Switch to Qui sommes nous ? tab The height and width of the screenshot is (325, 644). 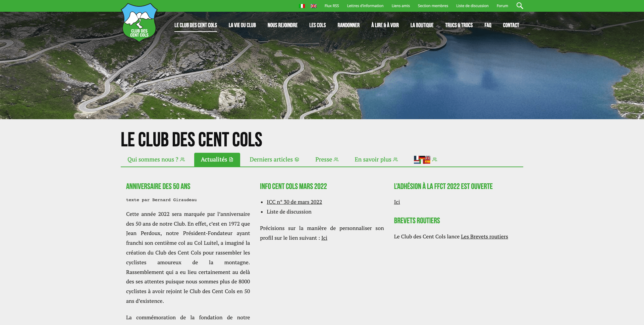click(156, 160)
